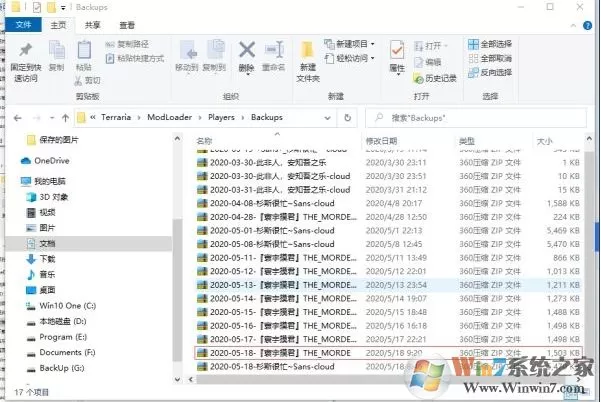The image size is (601, 402).
Task: Navigate to Players in breadcrumb path
Action: click(x=221, y=117)
